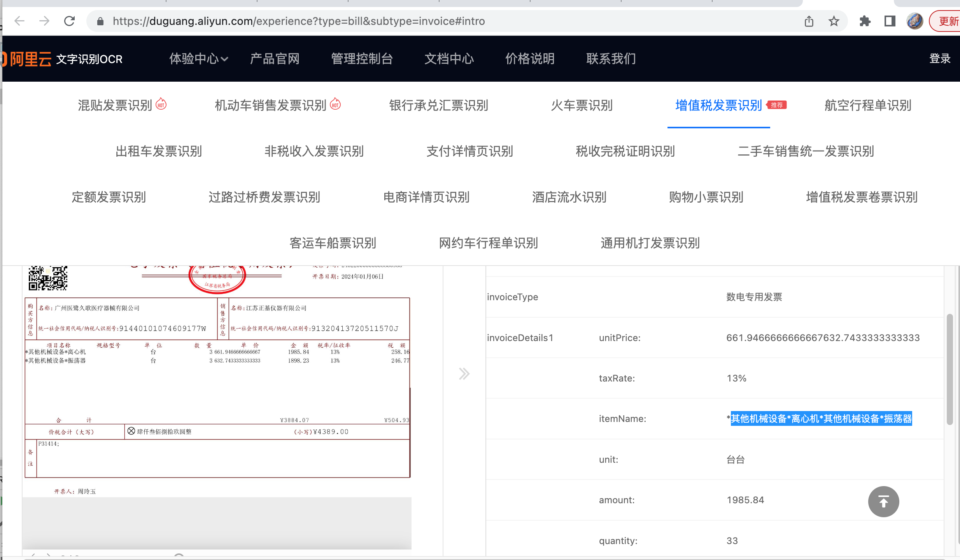
Task: Bookmark this page with the star icon
Action: click(834, 21)
